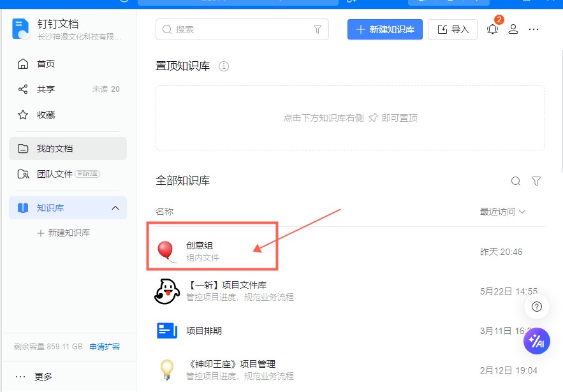Screen dimensions: 563x392
Task: Click the 长沙神漫文化科技有限 organization name
Action: click(x=79, y=37)
